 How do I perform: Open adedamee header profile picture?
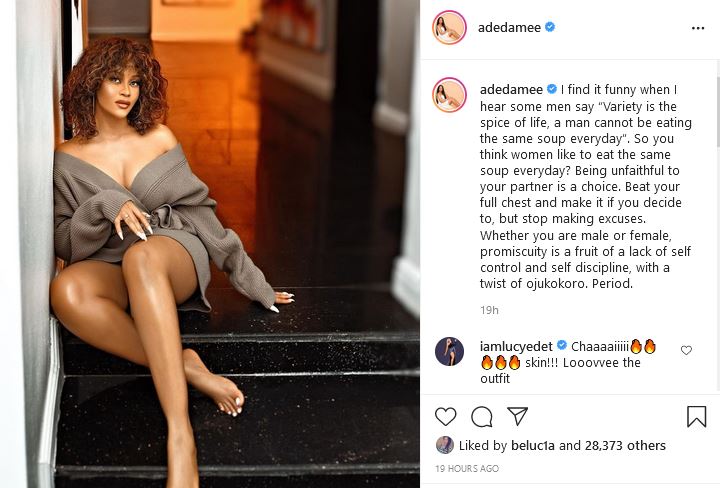coord(449,27)
